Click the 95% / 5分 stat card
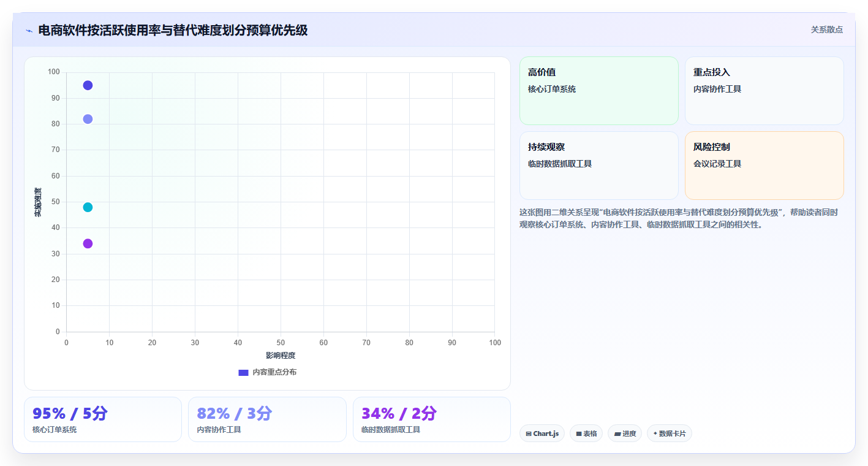868x466 pixels. pos(103,419)
